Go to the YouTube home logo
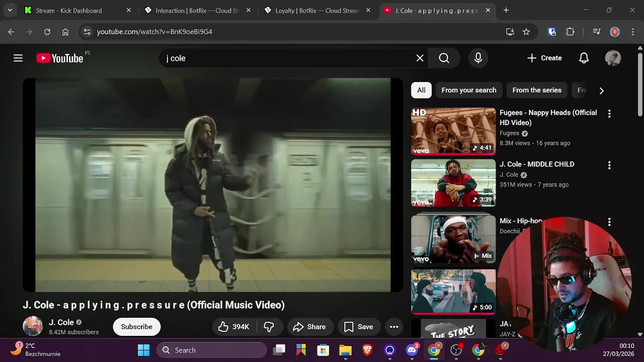The height and width of the screenshot is (362, 644). (59, 58)
